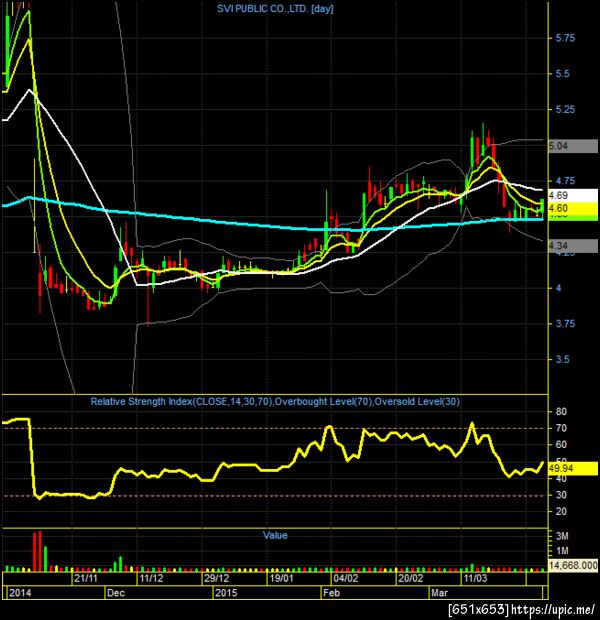This screenshot has width=600, height=620.
Task: Click the grey 4.34 lower band value tag
Action: click(573, 246)
